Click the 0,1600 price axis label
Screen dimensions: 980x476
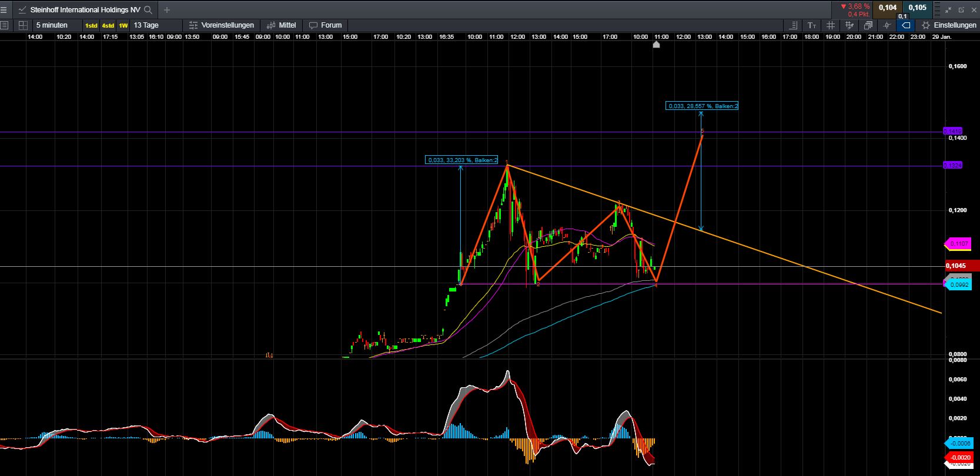coord(958,66)
